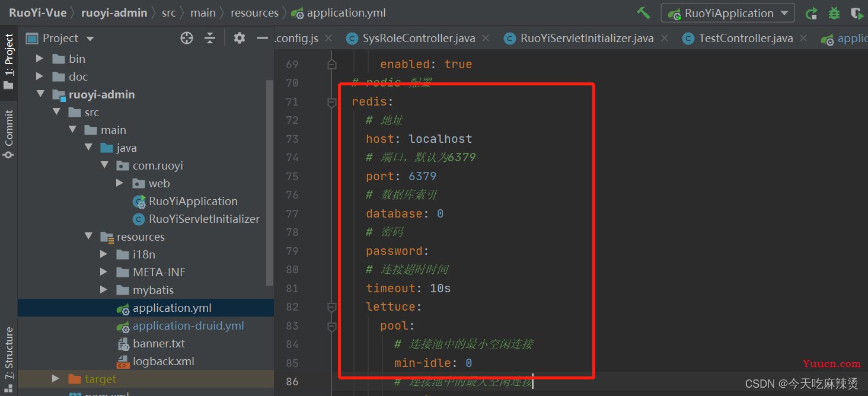Click resources in breadcrumb path
The image size is (868, 396).
pos(254,12)
